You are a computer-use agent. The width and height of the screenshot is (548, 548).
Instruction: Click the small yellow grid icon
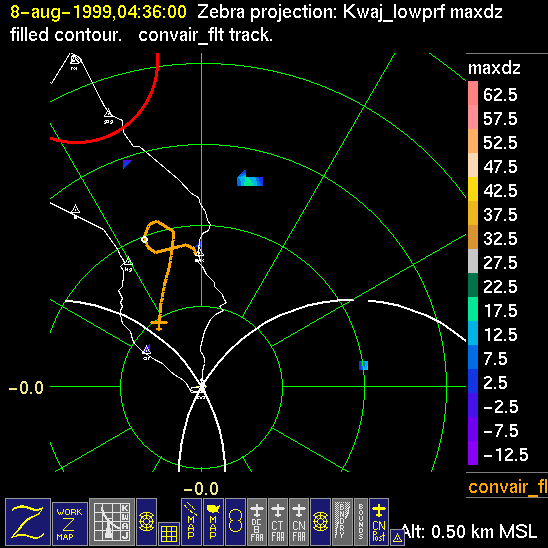[169, 534]
